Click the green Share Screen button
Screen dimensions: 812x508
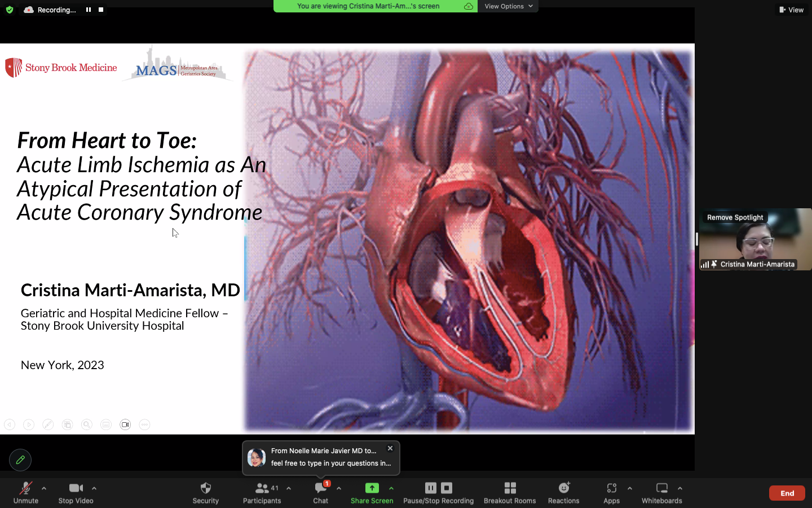click(372, 493)
